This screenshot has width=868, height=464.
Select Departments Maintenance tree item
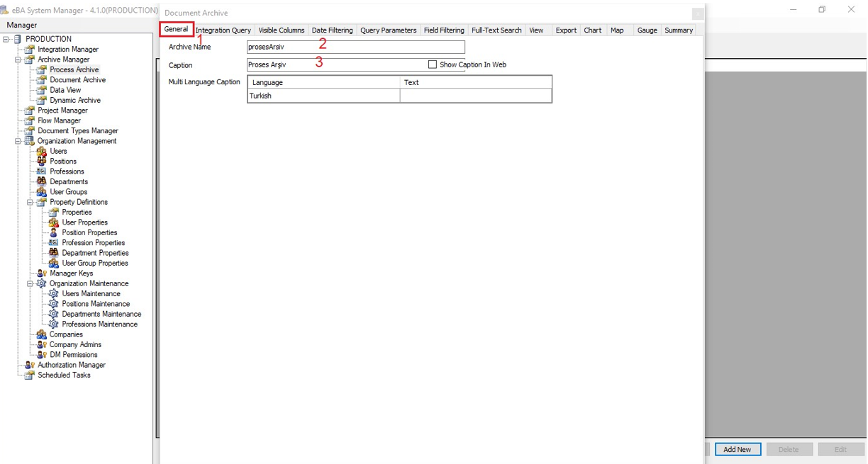pos(101,314)
